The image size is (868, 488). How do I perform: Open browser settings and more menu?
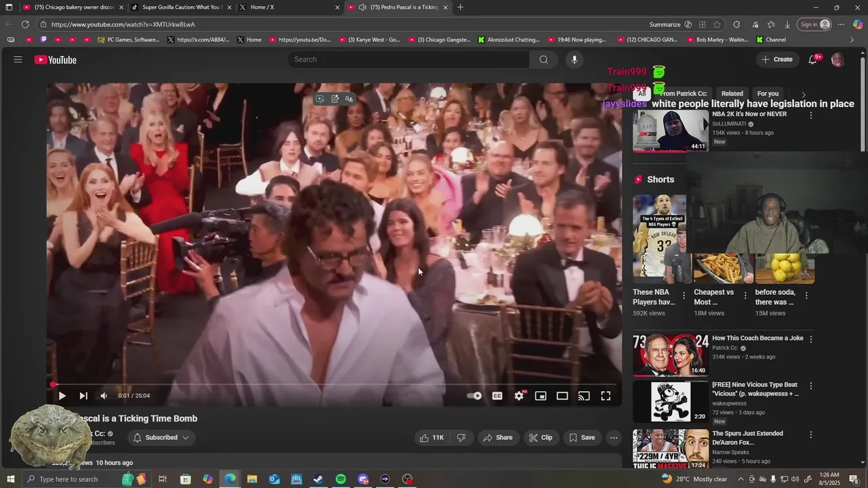click(840, 24)
